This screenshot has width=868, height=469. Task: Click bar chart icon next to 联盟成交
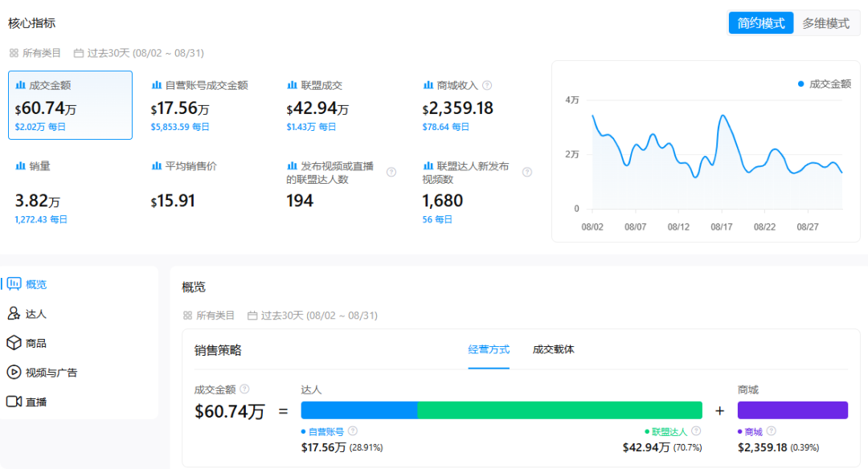(292, 85)
